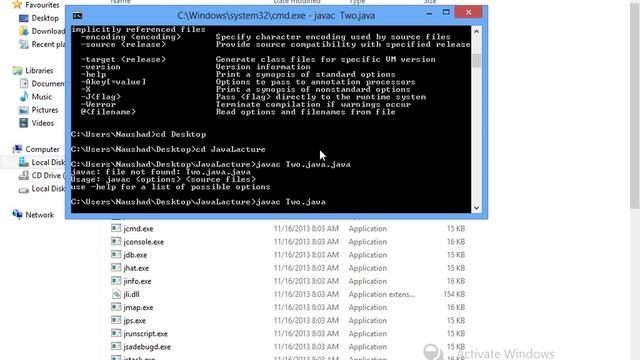Open the Videos library
The width and height of the screenshot is (640, 360).
point(42,123)
